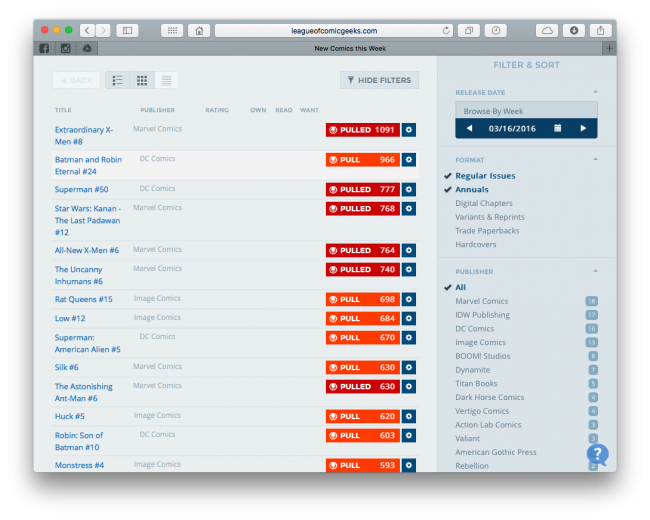Open the All-New X-Men #6 link
The height and width of the screenshot is (520, 650).
87,250
